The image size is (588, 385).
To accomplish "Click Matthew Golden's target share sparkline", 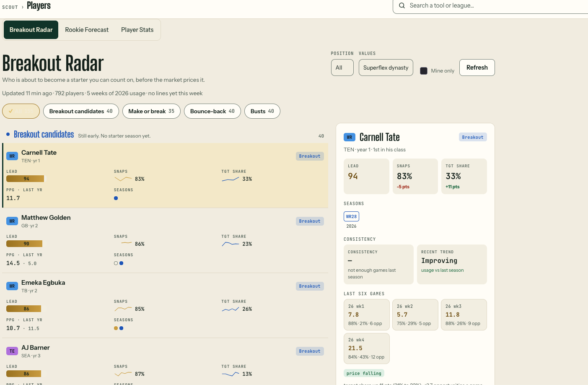I will click(x=231, y=244).
